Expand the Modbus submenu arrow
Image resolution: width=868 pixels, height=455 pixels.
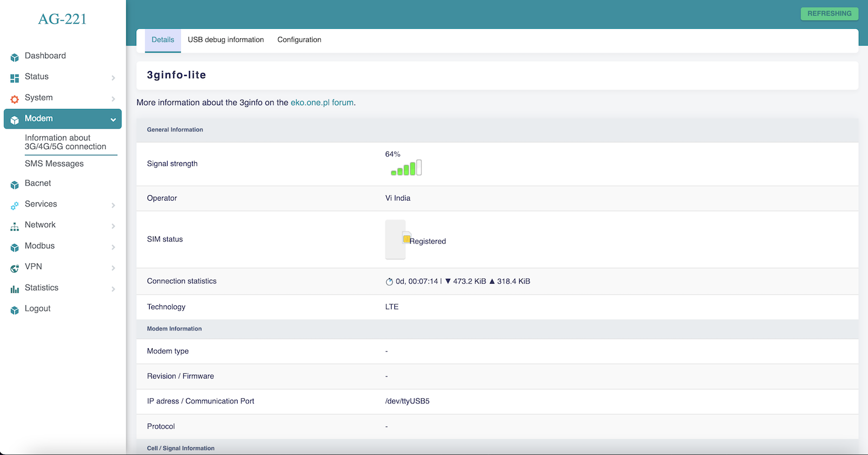coord(113,247)
